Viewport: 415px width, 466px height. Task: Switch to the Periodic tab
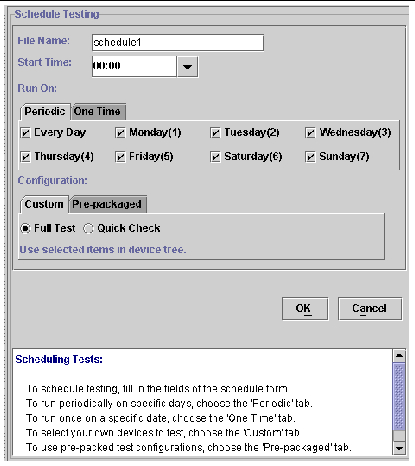point(45,111)
